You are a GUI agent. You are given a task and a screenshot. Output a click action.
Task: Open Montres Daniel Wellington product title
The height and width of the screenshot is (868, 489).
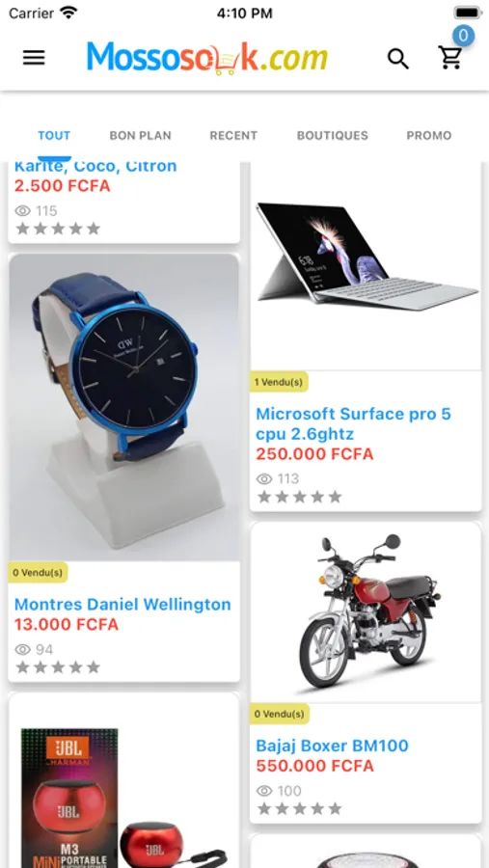point(122,605)
